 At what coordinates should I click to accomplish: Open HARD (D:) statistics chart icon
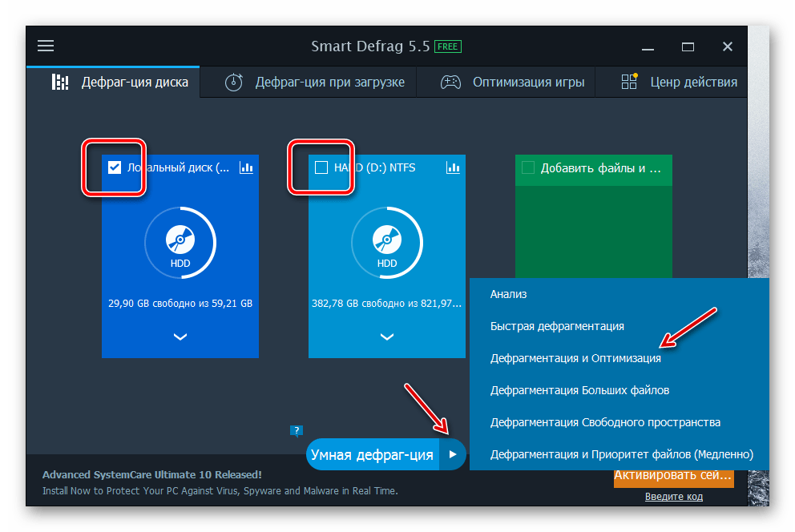[453, 167]
